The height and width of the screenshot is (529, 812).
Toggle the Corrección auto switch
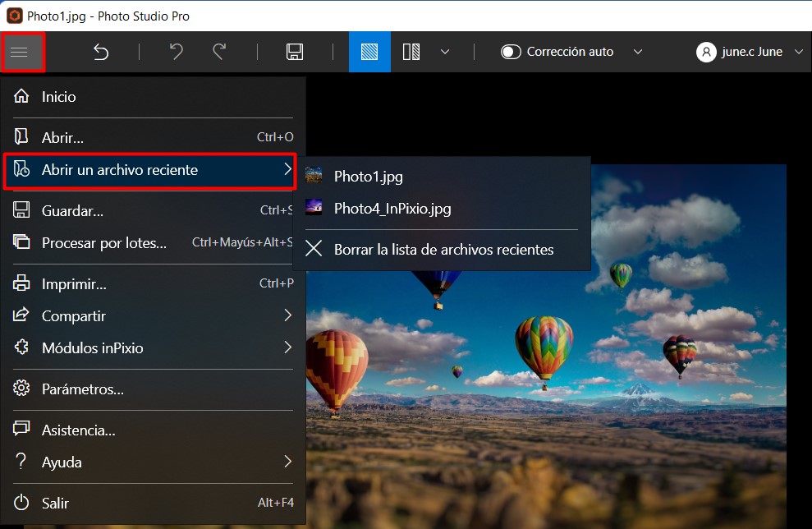(511, 52)
